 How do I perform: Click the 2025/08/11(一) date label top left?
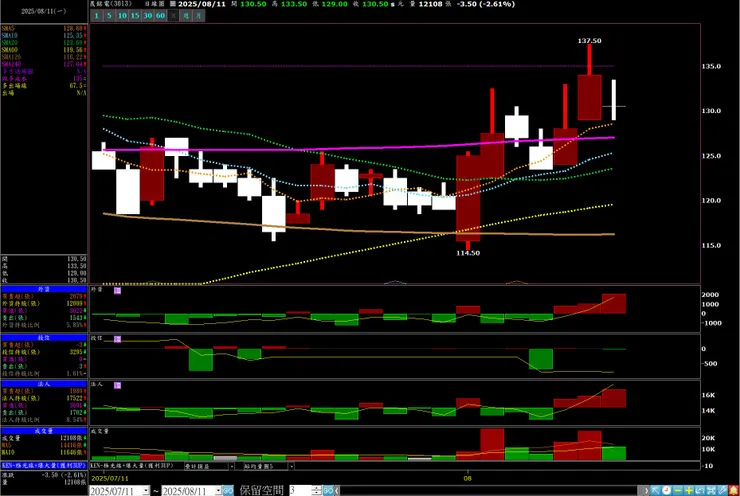[x=44, y=11]
